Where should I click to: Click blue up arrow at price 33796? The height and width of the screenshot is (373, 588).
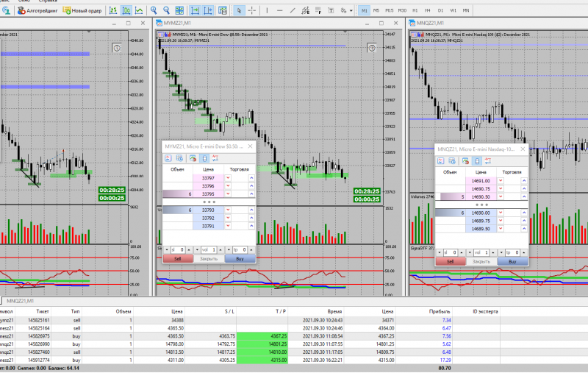pyautogui.click(x=251, y=185)
